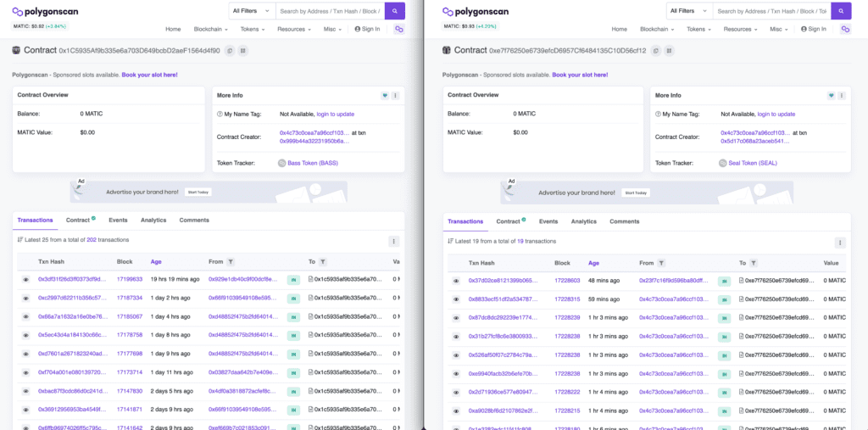Image resolution: width=868 pixels, height=430 pixels.
Task: Open All Filters dropdown in right window
Action: click(690, 10)
